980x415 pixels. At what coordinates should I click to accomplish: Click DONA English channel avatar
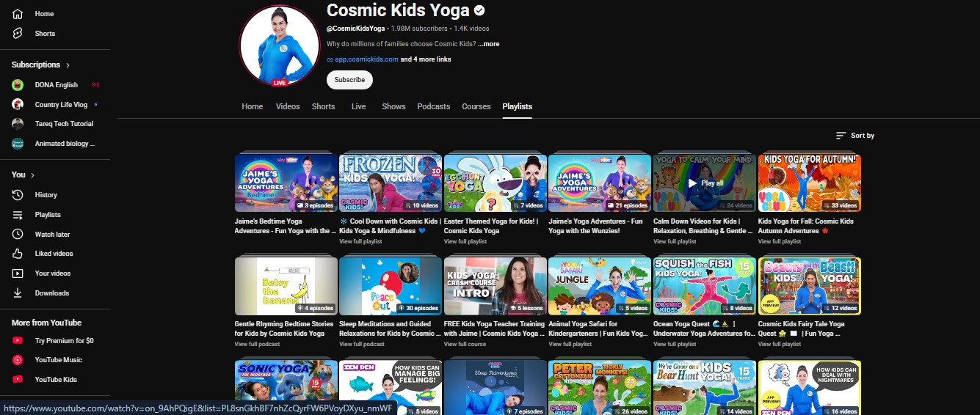pos(18,85)
